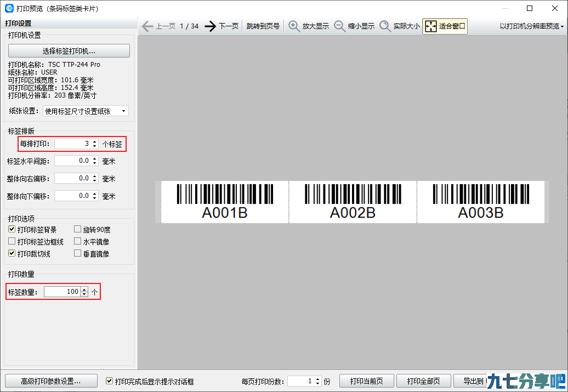Click the 整体向下偏移 spinner arrows
568x392 pixels.
[94, 196]
